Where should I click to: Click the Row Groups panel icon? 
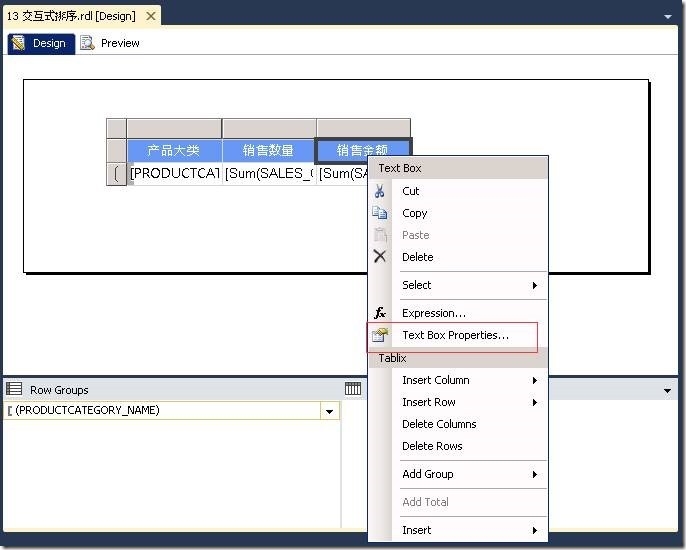(14, 389)
